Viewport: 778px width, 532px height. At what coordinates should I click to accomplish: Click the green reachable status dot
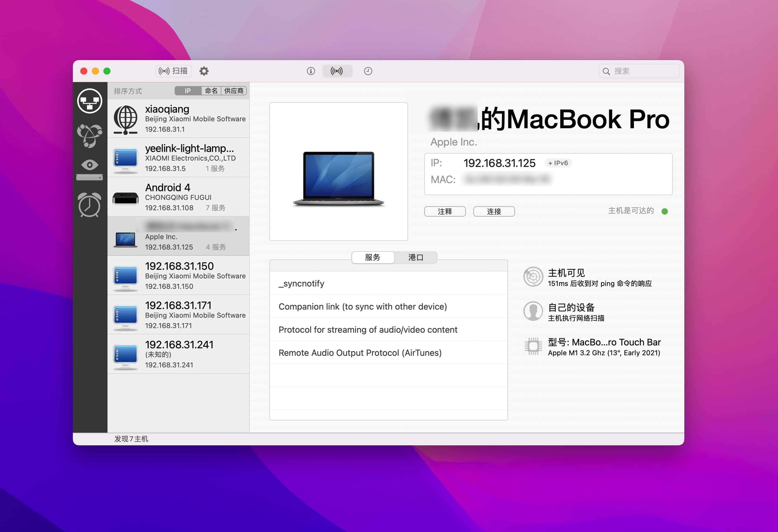665,211
